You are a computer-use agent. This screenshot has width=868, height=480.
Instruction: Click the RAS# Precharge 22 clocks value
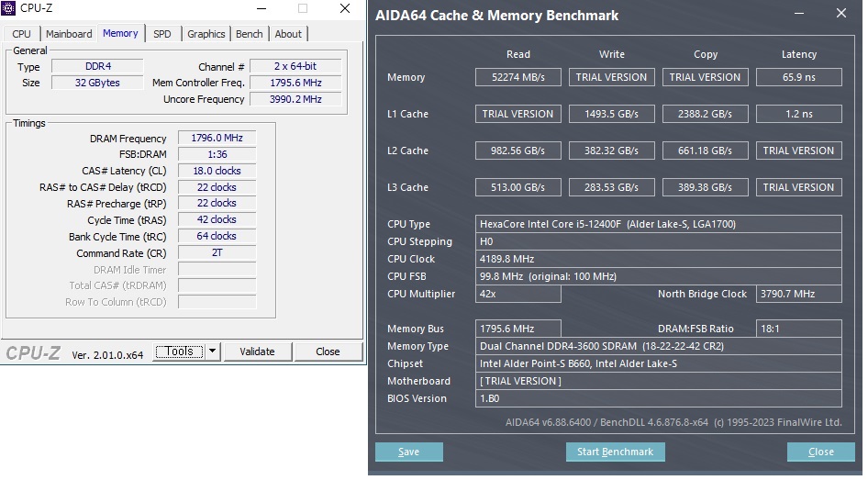[x=217, y=203]
